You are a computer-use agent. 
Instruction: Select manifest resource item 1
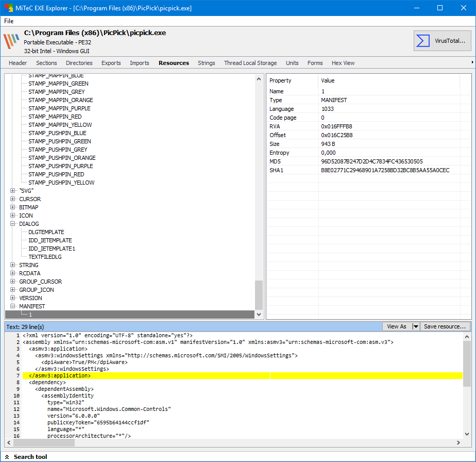click(130, 315)
